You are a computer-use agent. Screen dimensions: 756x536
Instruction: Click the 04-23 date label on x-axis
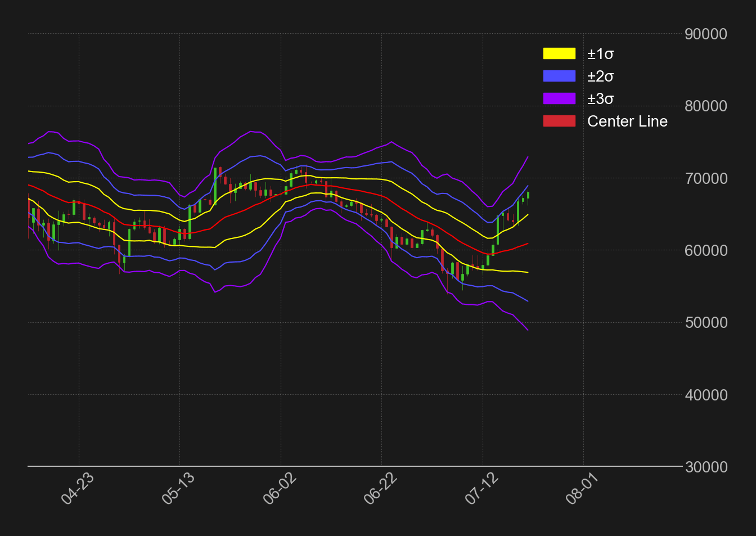78,488
